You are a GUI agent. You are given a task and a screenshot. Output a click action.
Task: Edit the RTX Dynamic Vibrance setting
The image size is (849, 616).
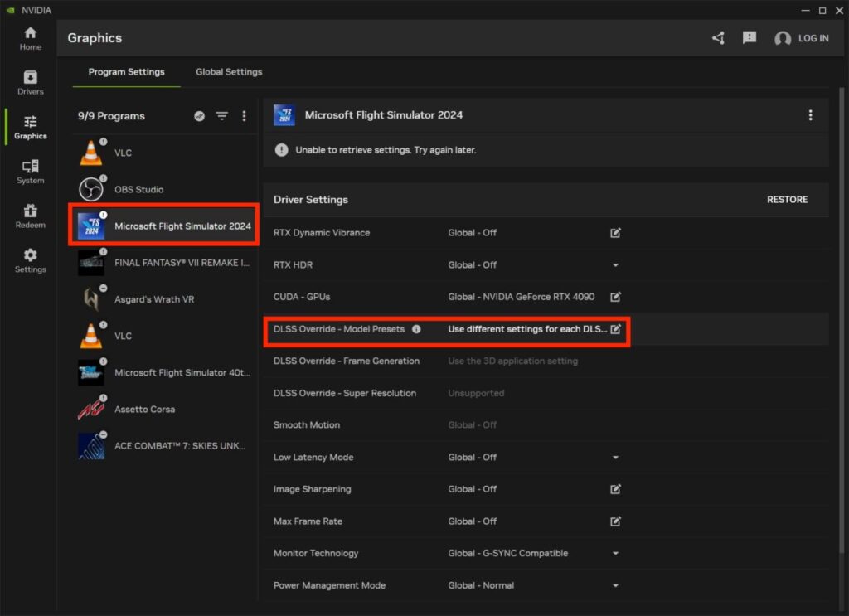tap(616, 233)
